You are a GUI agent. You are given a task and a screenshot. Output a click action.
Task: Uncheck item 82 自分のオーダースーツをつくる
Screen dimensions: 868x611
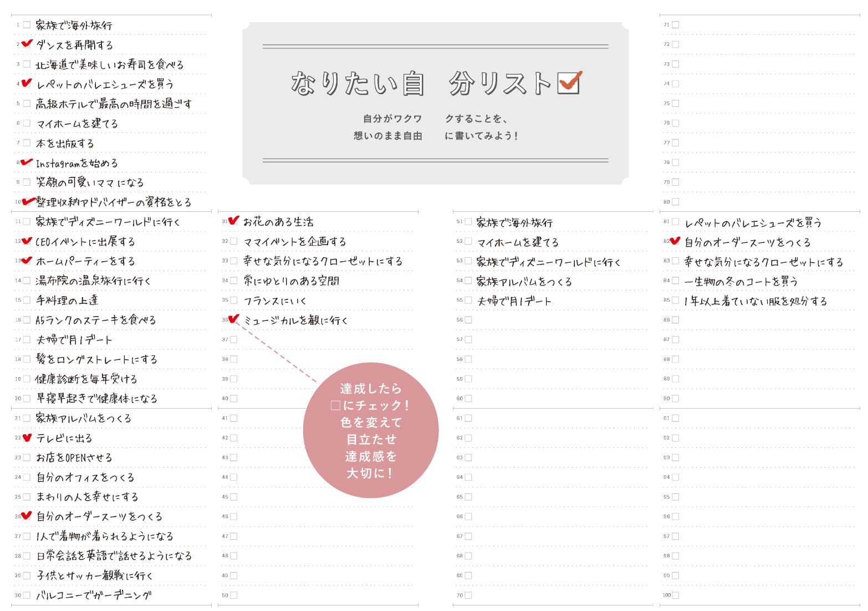tap(675, 241)
